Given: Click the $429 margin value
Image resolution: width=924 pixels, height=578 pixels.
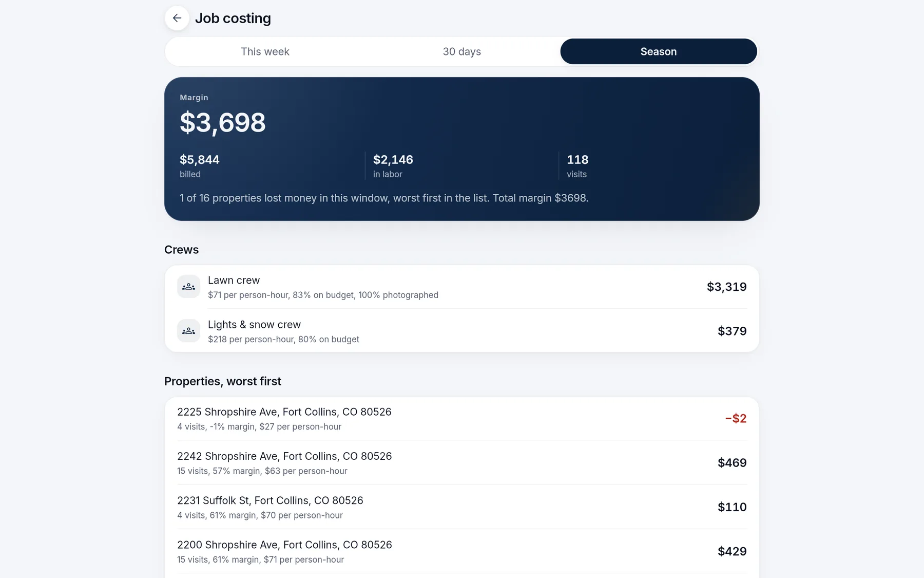Looking at the screenshot, I should click(x=732, y=551).
